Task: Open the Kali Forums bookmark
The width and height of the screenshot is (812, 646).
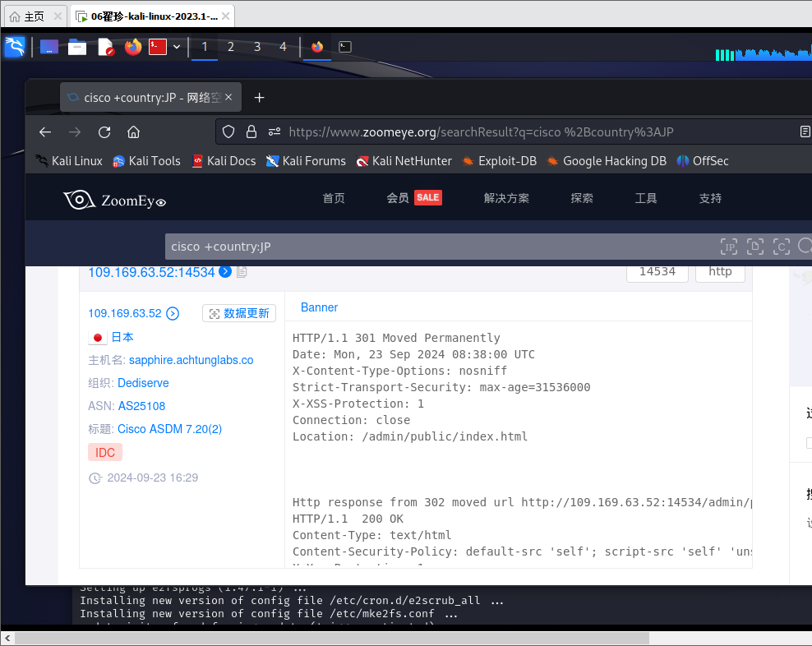Action: [x=306, y=161]
